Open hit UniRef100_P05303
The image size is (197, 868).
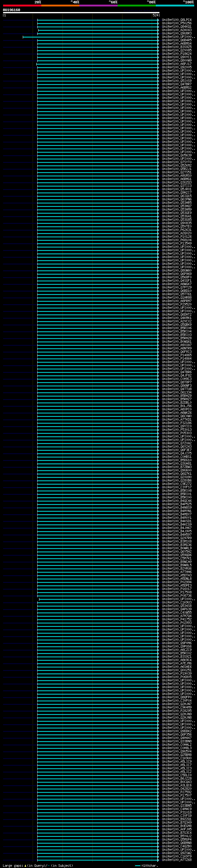pyautogui.click(x=176, y=433)
